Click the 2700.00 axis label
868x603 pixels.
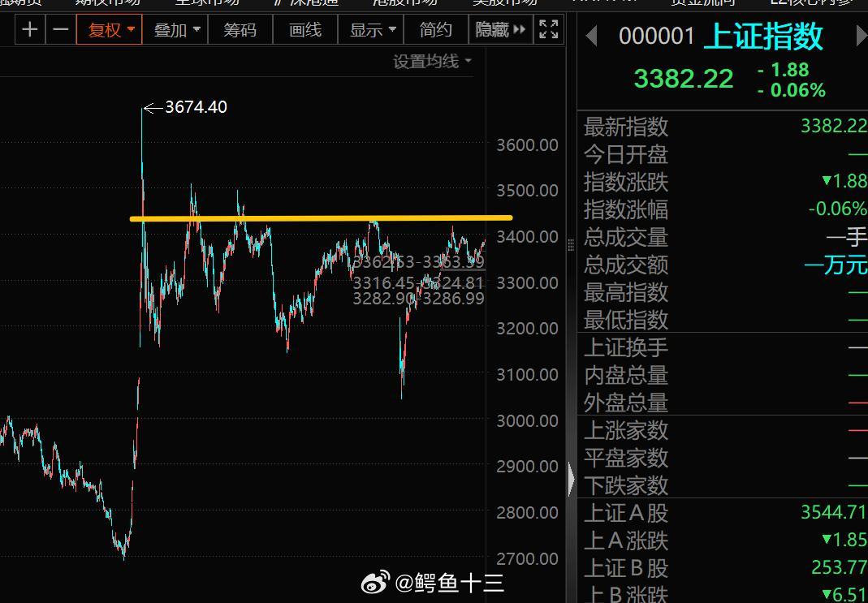527,558
